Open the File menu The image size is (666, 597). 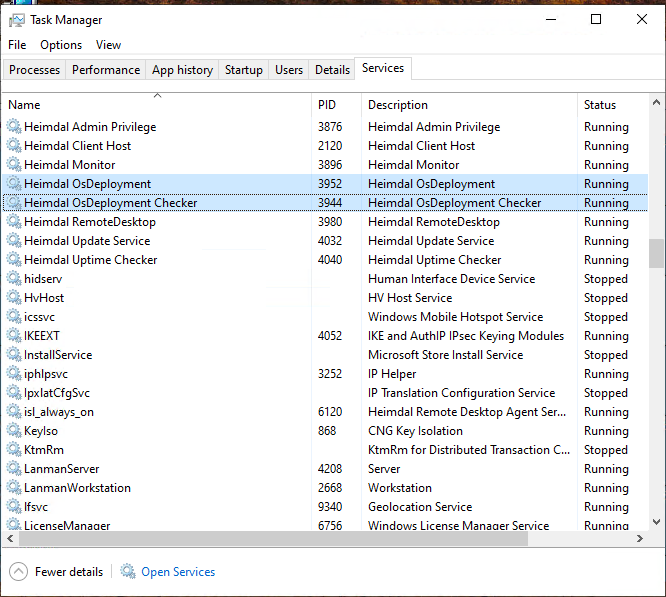(17, 45)
